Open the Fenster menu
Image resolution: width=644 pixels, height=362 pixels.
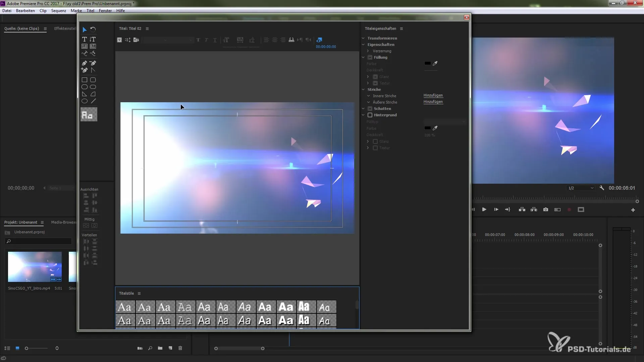click(105, 11)
